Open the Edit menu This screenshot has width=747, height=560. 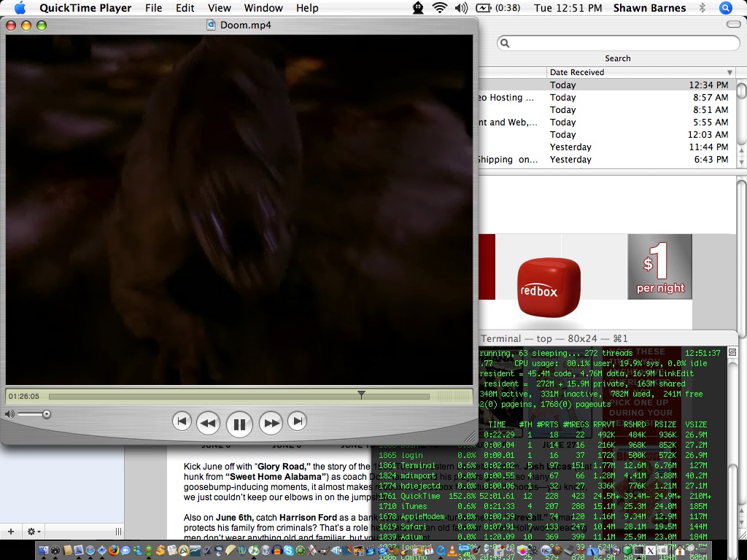(185, 8)
